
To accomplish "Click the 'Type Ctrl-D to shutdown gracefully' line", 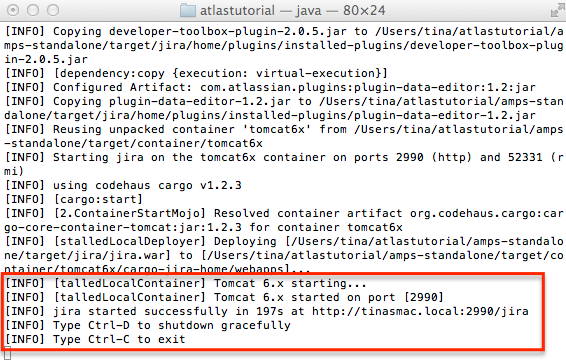I will tap(148, 325).
